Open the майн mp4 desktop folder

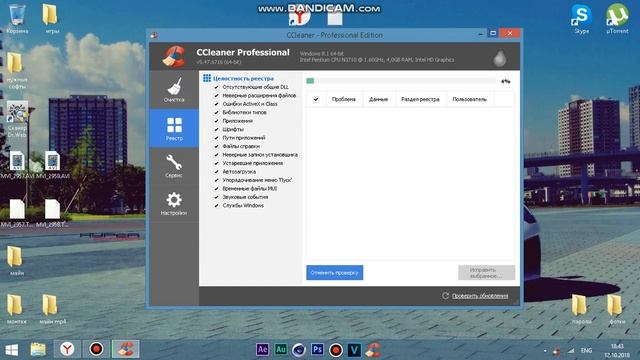point(51,309)
